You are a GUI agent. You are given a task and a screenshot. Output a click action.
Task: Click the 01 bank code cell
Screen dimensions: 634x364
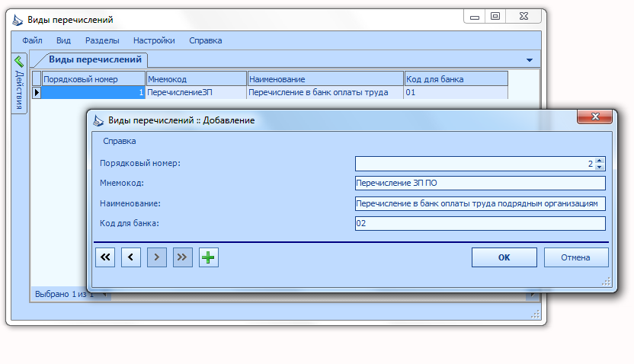pyautogui.click(x=456, y=92)
